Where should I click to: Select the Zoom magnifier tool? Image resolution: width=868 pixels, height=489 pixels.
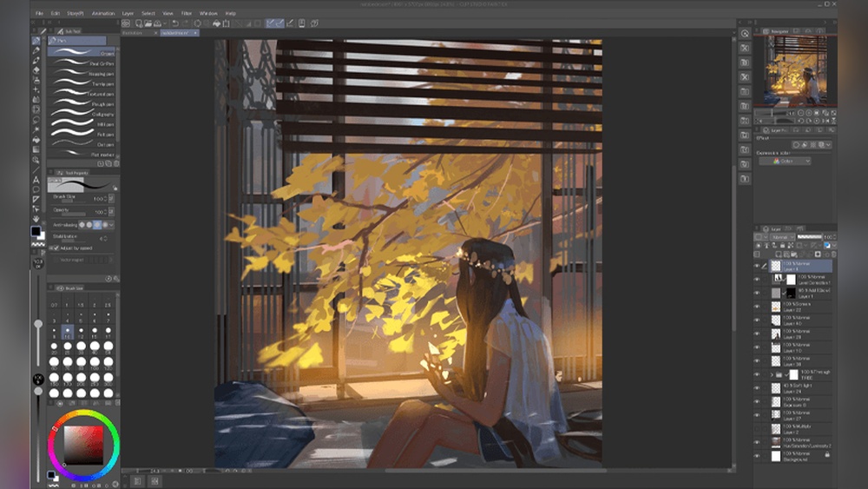36,160
